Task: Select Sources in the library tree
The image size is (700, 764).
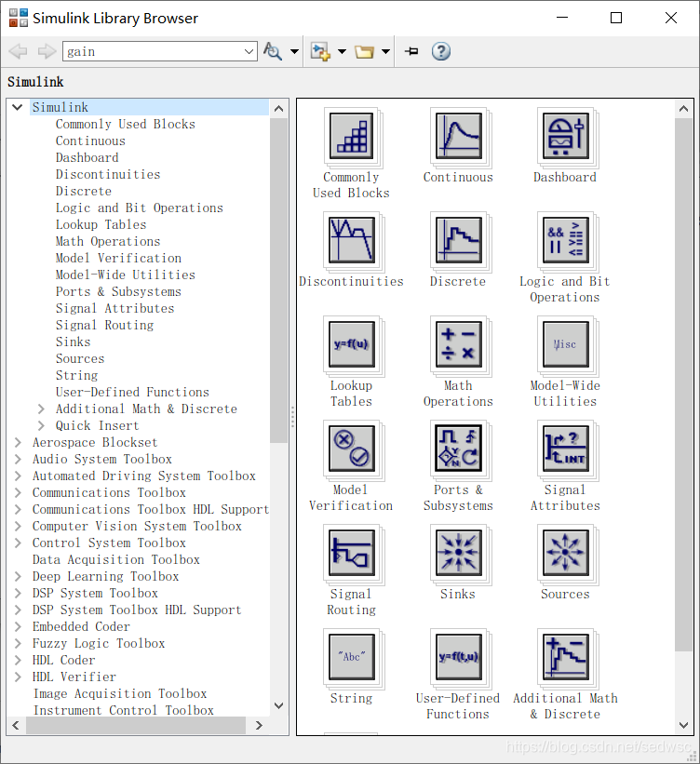Action: click(x=80, y=358)
